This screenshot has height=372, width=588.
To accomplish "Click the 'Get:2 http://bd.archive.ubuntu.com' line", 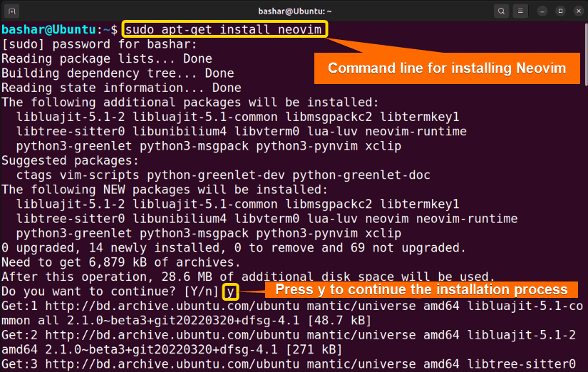I will (289, 335).
